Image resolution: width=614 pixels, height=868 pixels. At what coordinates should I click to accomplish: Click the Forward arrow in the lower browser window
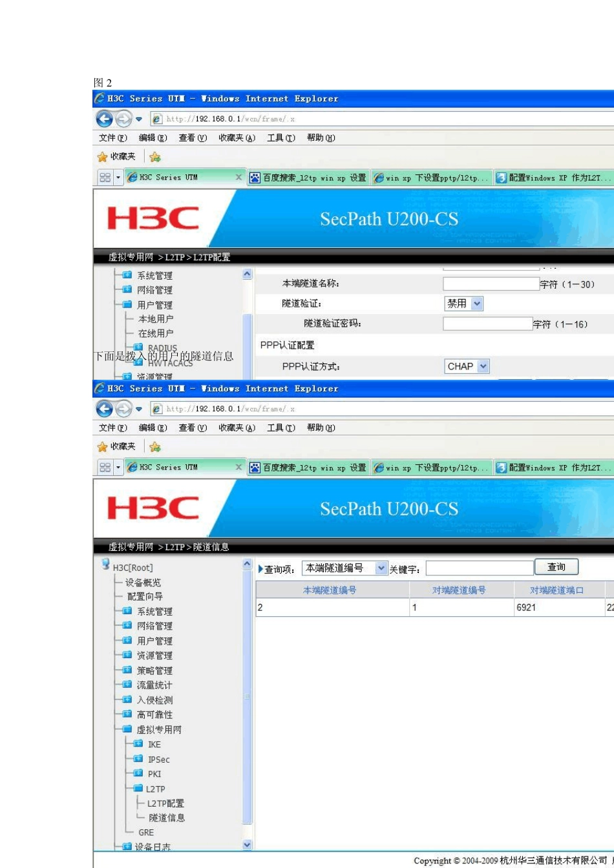pyautogui.click(x=124, y=409)
